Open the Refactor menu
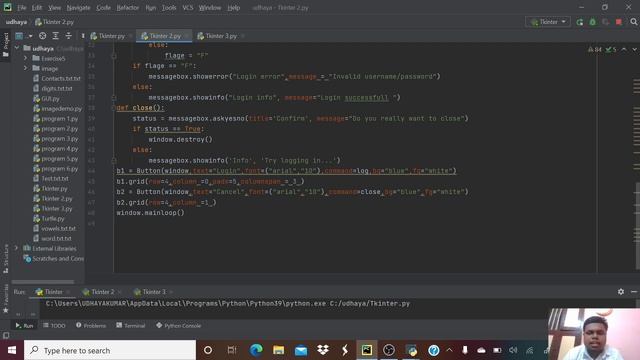The width and height of the screenshot is (640, 360). (127, 8)
